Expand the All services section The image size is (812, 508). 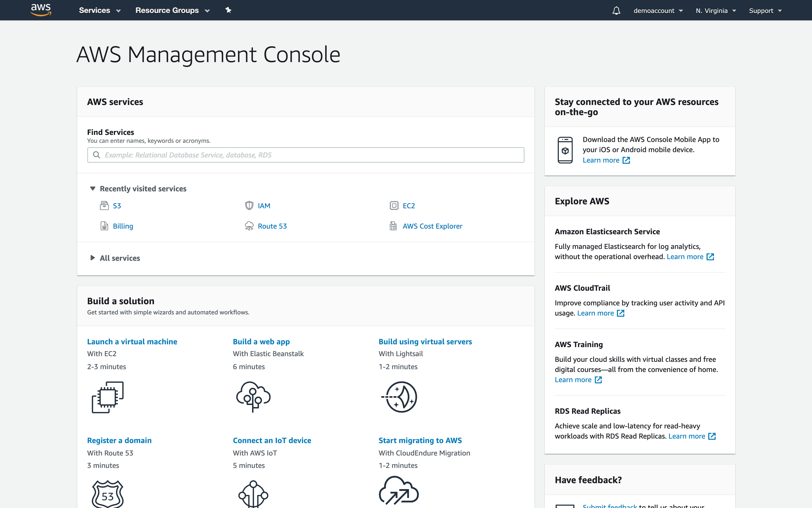[x=115, y=258]
